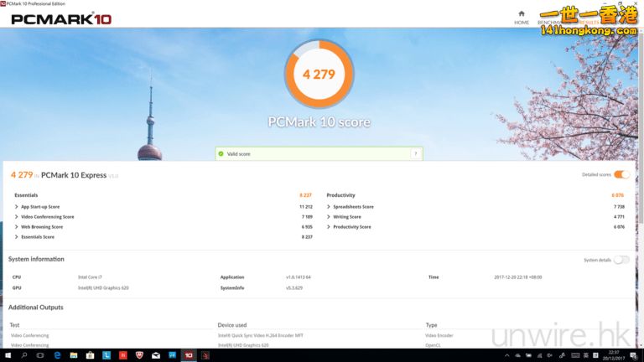Open OneDrive cloud tray icon
Image resolution: width=644 pixels, height=362 pixels.
518,355
